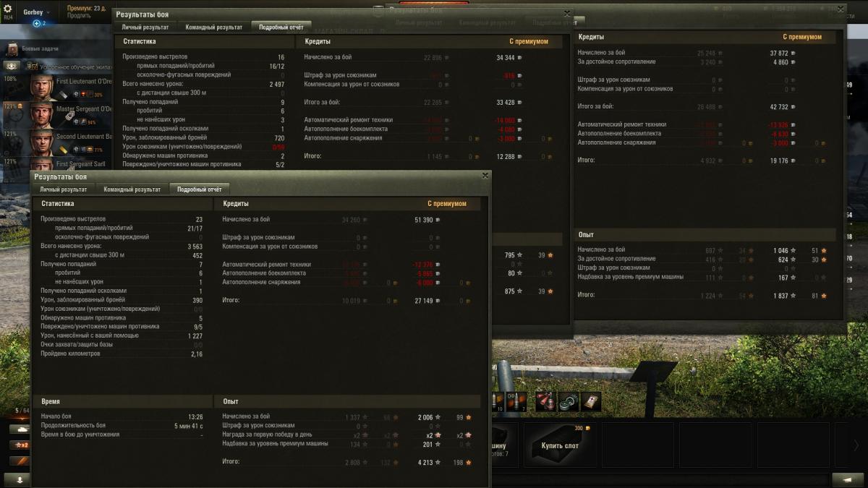
Task: Open the Боевые задачи missions icon
Action: [x=13, y=48]
